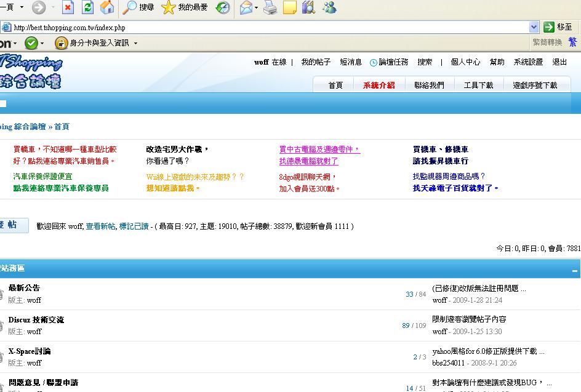Click the Research book icon
The width and height of the screenshot is (581, 392).
point(309,7)
